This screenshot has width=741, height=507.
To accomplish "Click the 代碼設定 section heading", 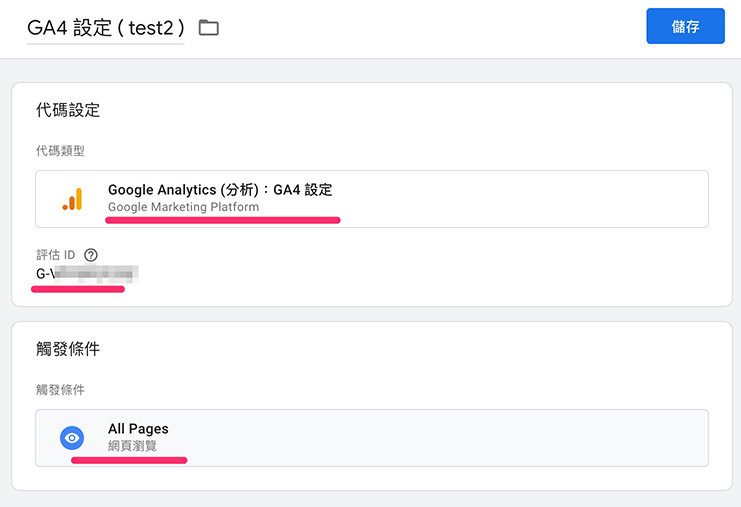I will (68, 110).
